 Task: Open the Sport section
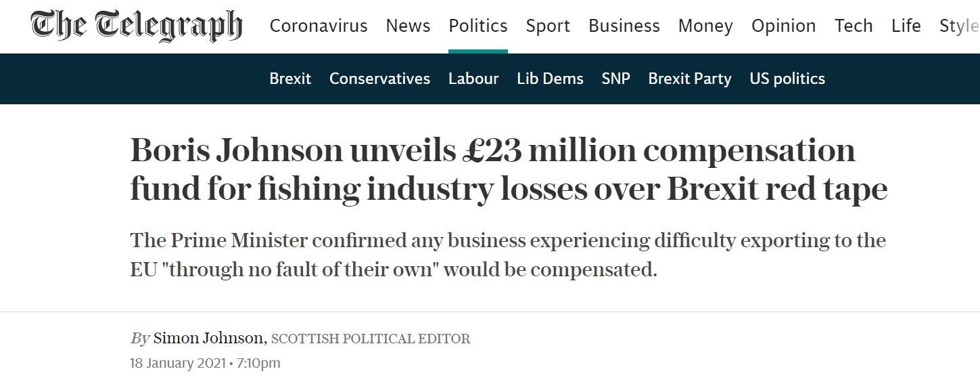[x=548, y=26]
